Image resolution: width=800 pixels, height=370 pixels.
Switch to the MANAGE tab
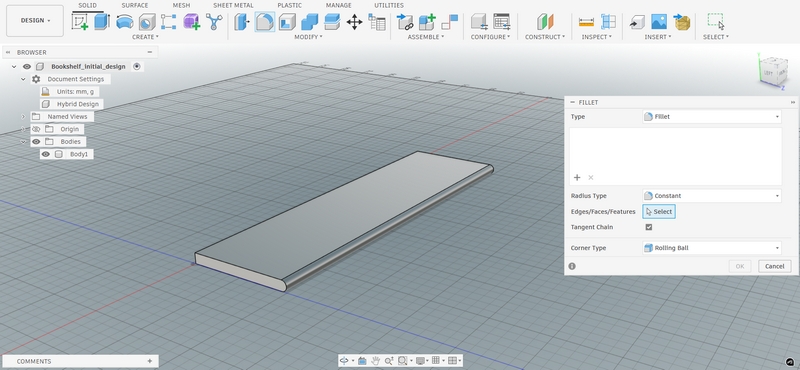point(339,5)
